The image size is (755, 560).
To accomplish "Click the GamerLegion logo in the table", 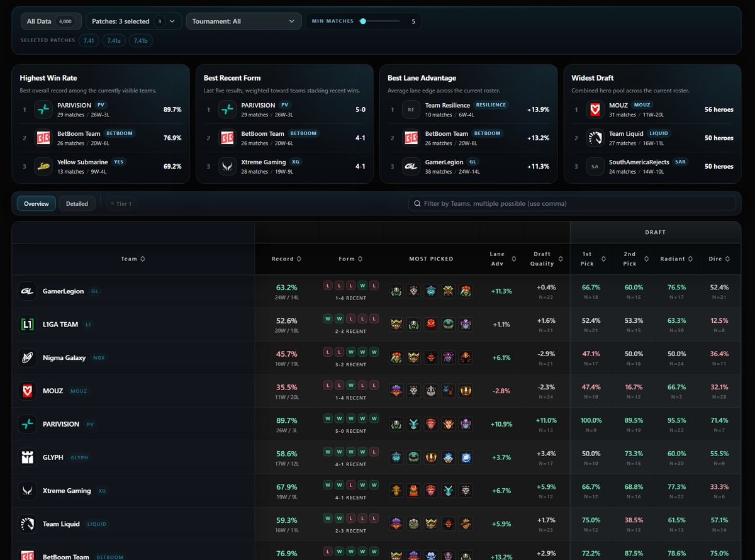I will [x=27, y=291].
